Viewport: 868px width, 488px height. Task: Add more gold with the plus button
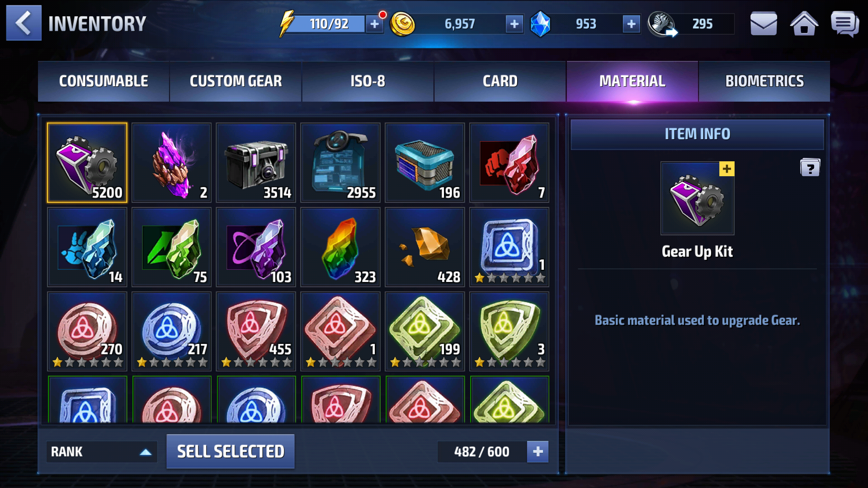[514, 24]
